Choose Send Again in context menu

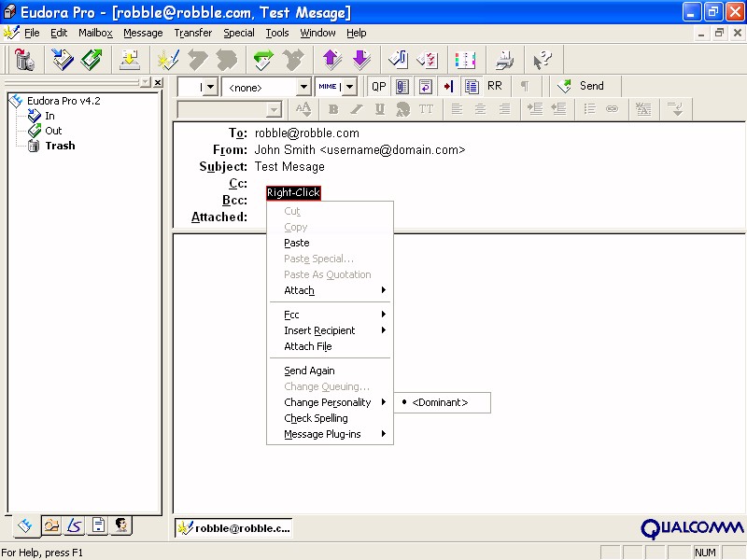coord(331,371)
